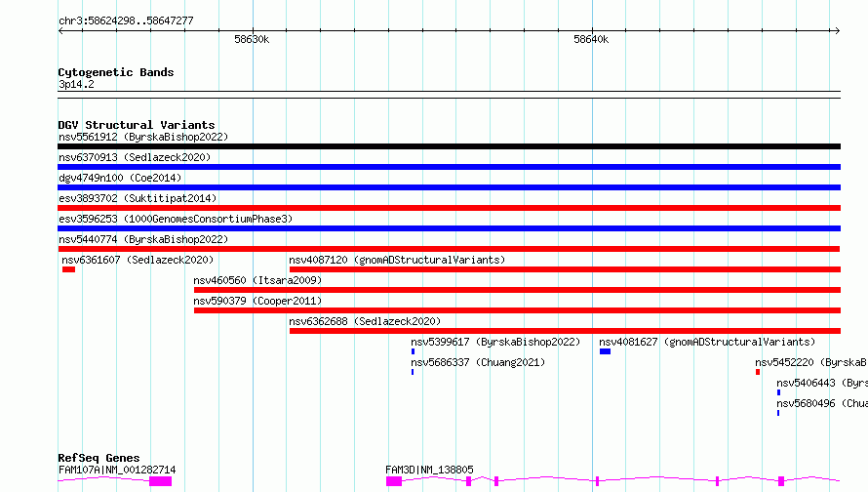
Task: Click the esv3893702 (Suktitipat2014) label
Action: pos(138,198)
